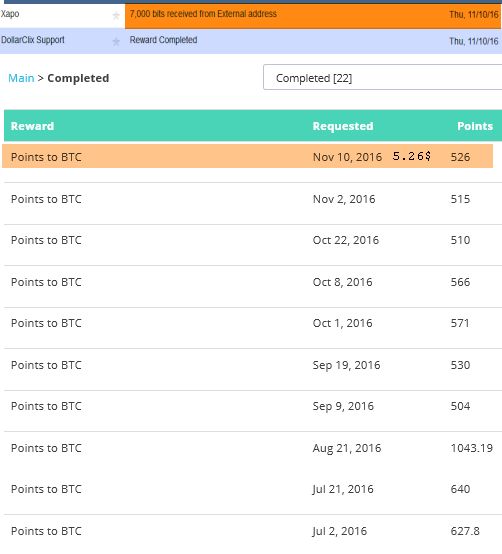Select the Jul 21, 2016 reward row

point(253,489)
